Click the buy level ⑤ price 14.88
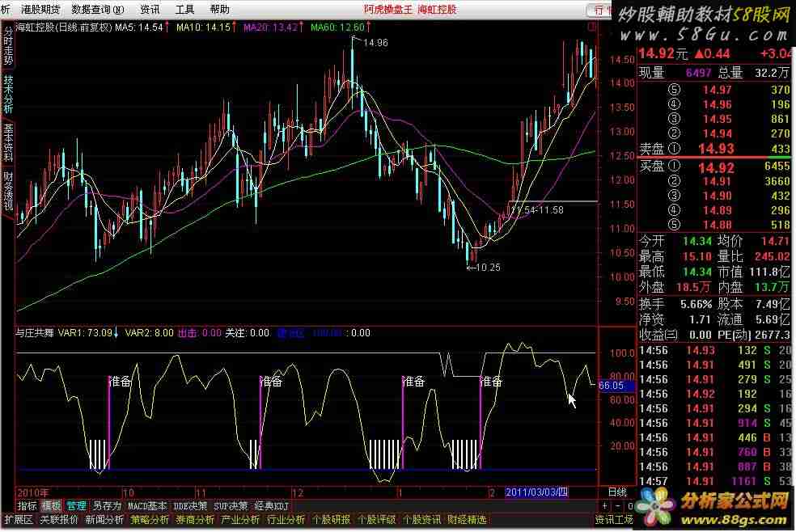This screenshot has width=796, height=532. pyautogui.click(x=717, y=226)
